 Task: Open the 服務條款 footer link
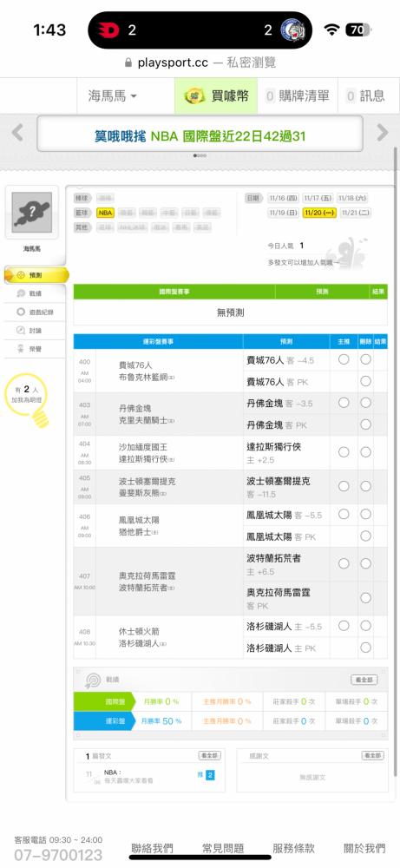click(x=294, y=849)
